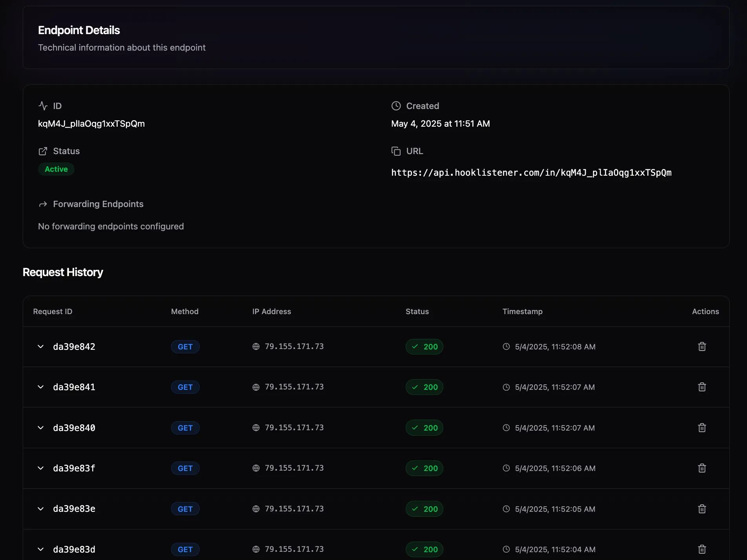Expand request da39e842 row chevron

pos(40,347)
